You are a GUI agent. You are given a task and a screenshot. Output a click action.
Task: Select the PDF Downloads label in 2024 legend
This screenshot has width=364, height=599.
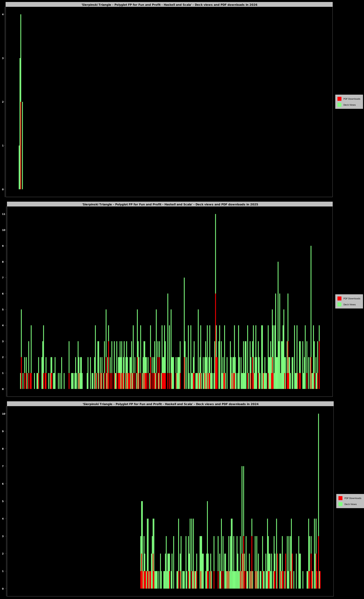[353, 498]
